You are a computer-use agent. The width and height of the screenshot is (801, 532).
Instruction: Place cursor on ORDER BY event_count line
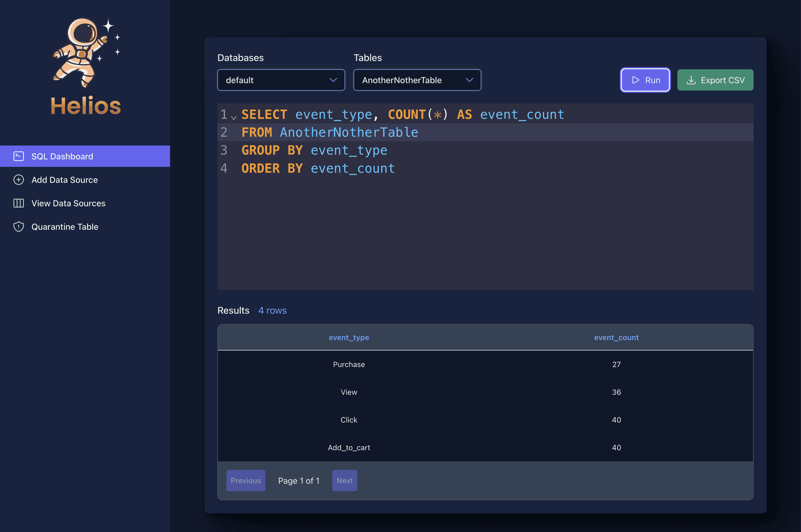(318, 168)
